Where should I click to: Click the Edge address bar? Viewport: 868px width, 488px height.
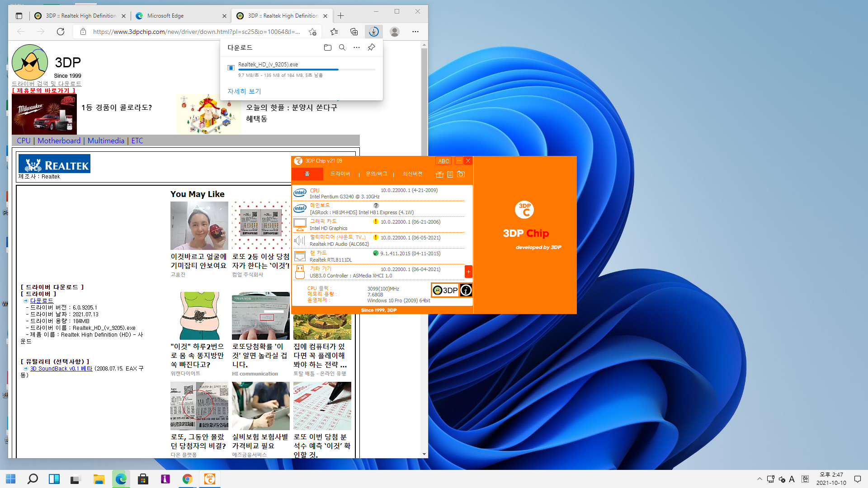pos(197,32)
